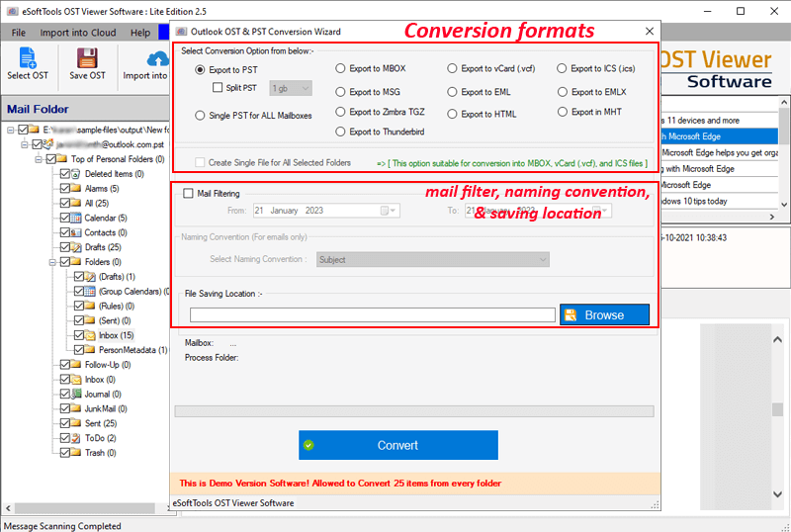Click the Drafts (25) folder icon

coord(76,247)
